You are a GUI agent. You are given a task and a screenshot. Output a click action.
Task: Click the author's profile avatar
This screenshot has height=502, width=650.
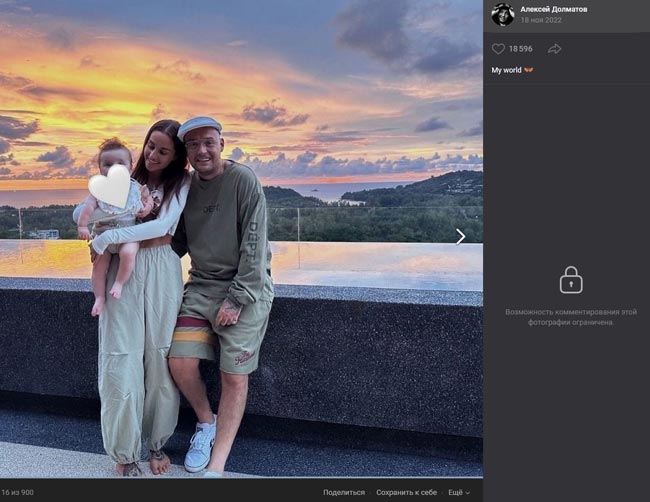502,14
